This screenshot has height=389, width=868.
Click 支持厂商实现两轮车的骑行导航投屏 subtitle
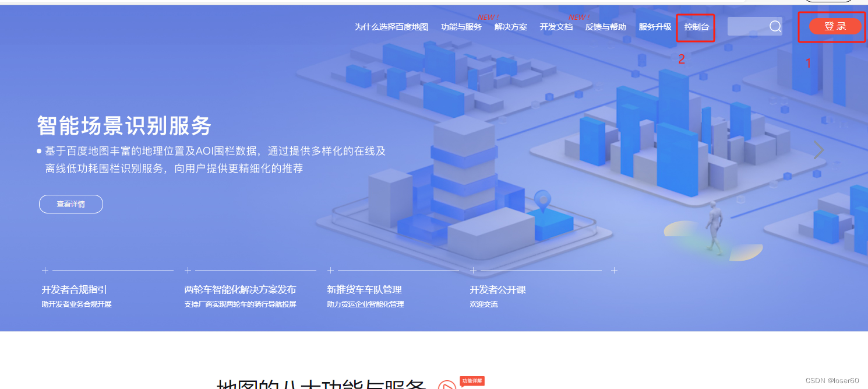click(240, 304)
